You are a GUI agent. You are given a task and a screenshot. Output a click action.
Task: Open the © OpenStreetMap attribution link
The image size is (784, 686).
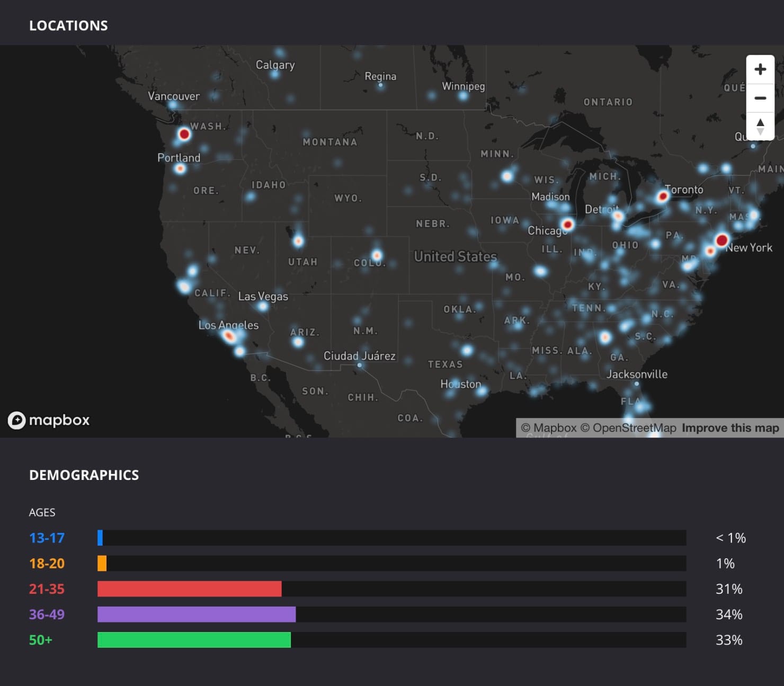(628, 428)
